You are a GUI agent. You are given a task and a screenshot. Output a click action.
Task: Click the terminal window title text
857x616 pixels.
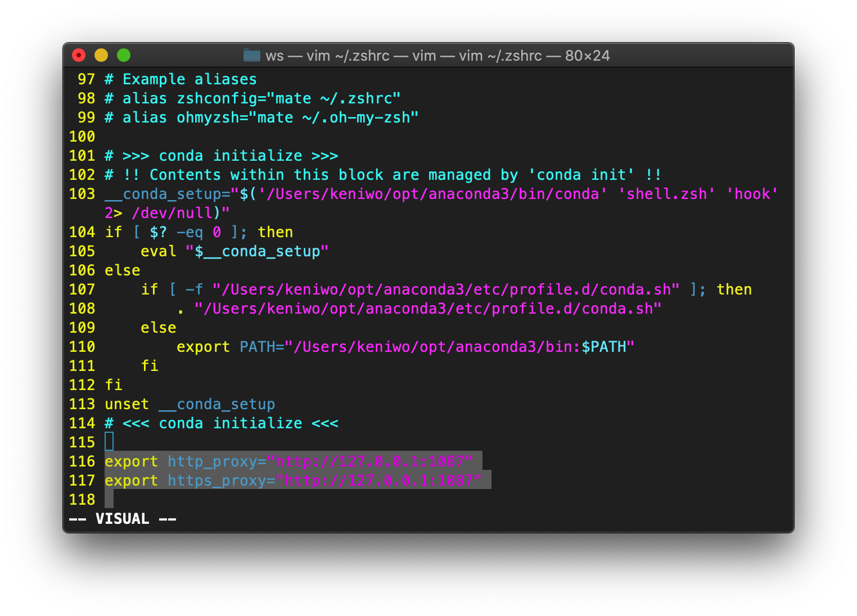[x=437, y=56]
